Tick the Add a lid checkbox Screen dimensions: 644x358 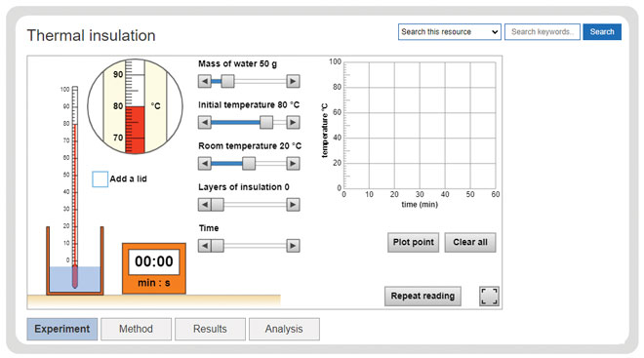click(100, 179)
